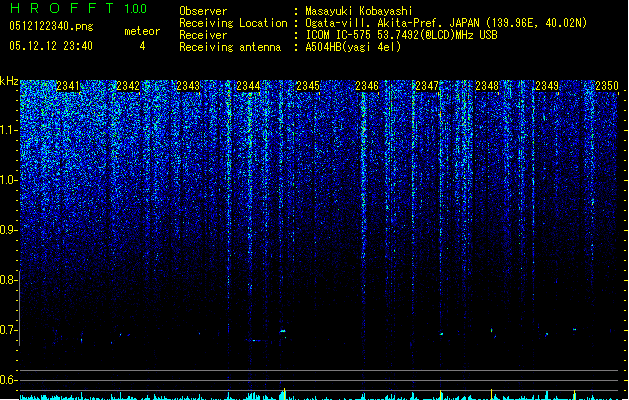629x400 pixels.
Task: Click the 2347 time marker
Action: (427, 86)
